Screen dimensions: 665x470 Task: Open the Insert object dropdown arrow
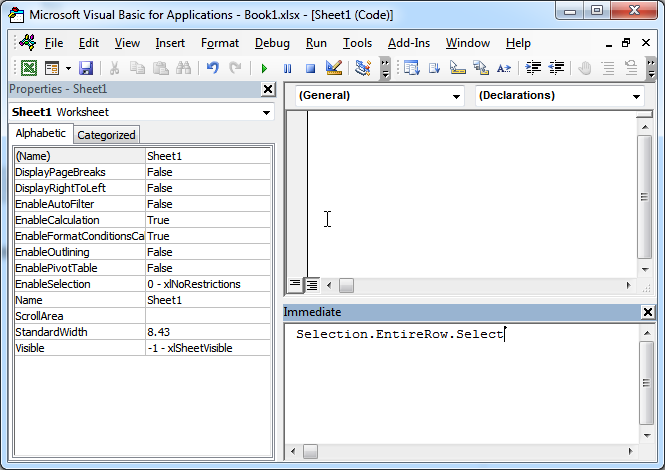(x=68, y=68)
